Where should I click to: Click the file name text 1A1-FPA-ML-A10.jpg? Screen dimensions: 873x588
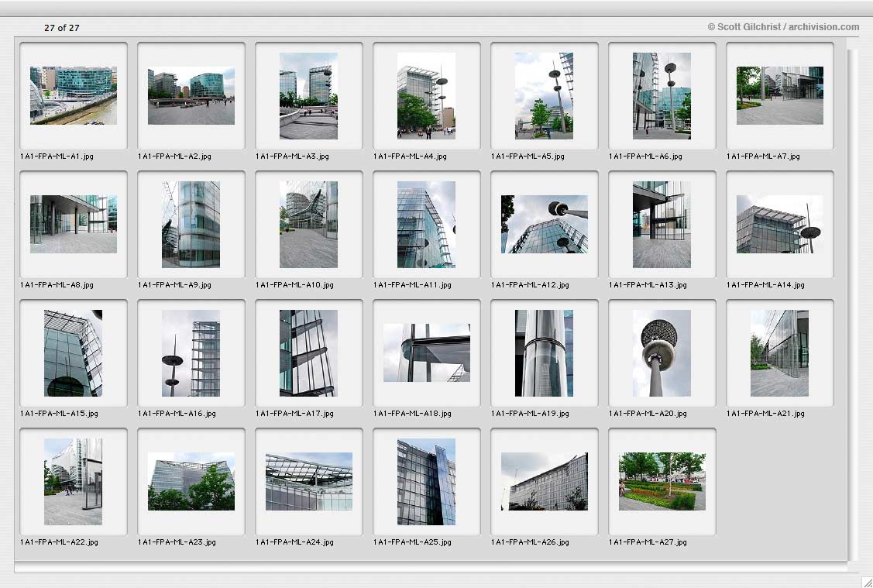pos(294,285)
